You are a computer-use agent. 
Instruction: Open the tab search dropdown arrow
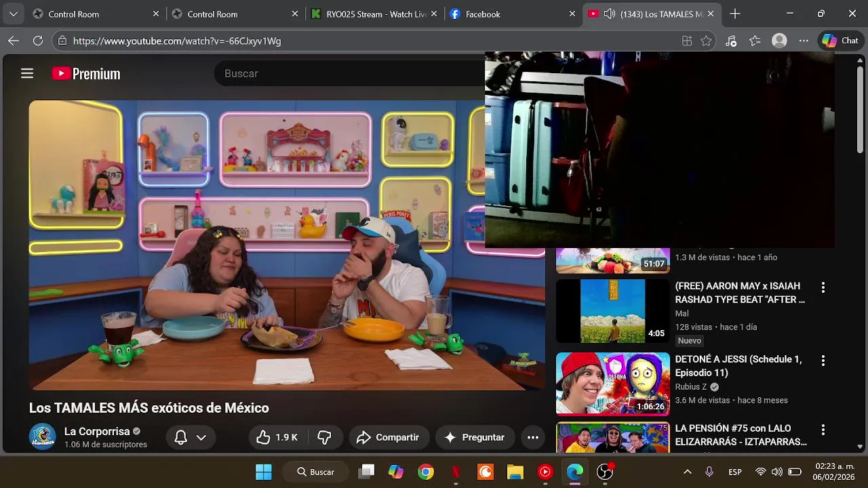pos(14,14)
